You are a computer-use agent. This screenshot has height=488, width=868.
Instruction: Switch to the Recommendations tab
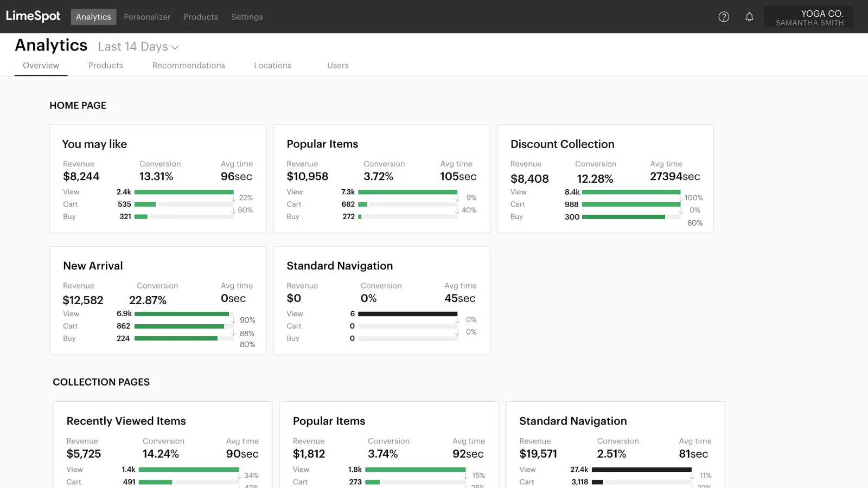(188, 65)
